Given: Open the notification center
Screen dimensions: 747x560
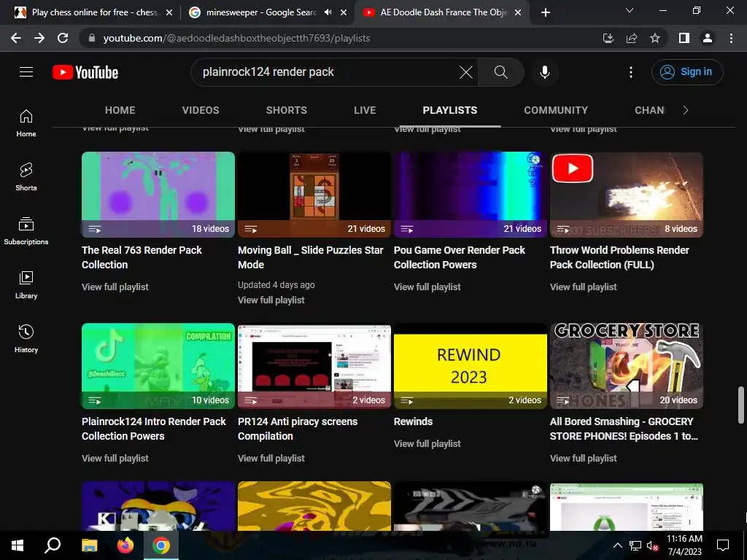Looking at the screenshot, I should 723,545.
